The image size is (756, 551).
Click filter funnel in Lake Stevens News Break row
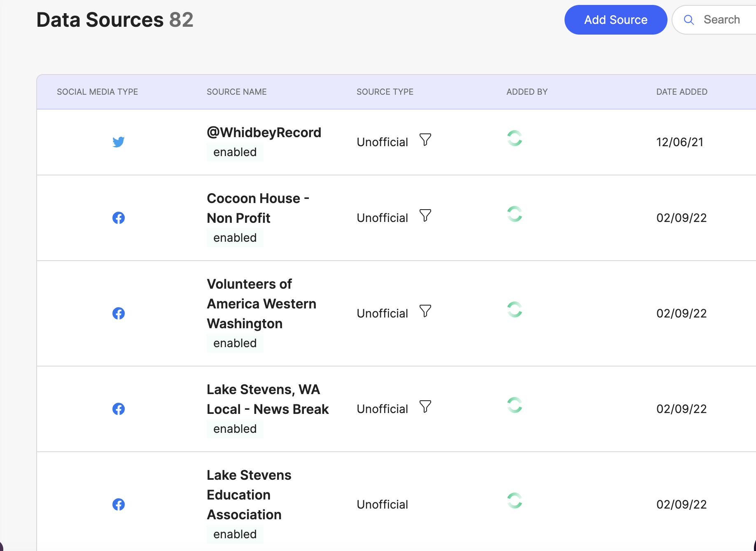click(425, 406)
